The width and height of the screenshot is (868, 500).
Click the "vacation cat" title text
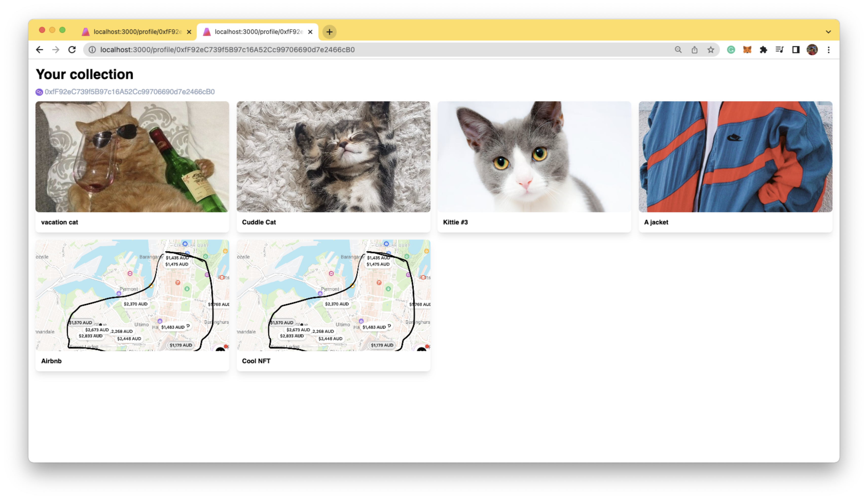pyautogui.click(x=60, y=222)
